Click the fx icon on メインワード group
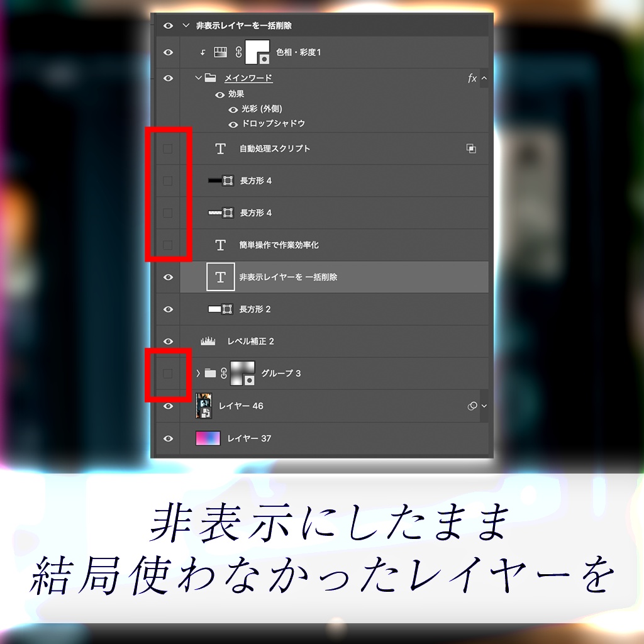 tap(471, 79)
